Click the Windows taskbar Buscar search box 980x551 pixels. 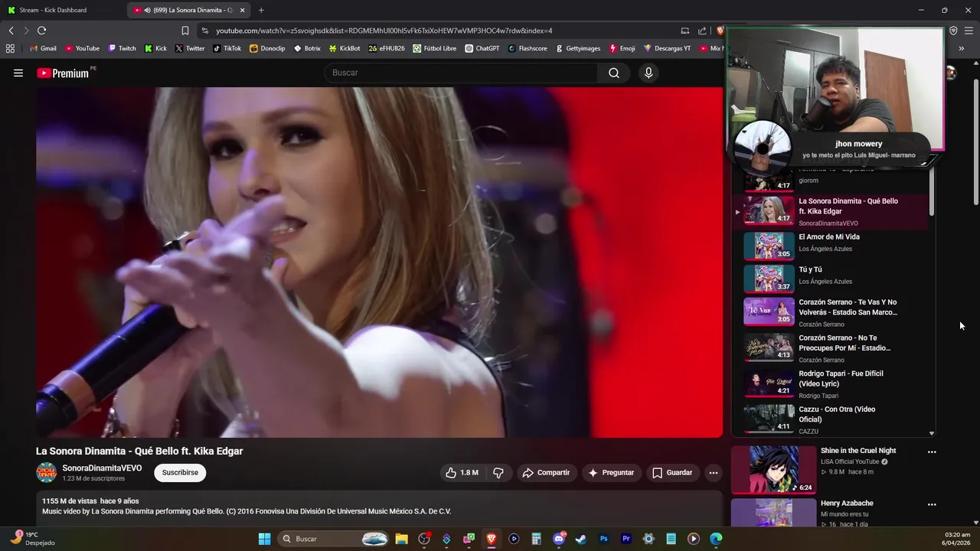pos(333,539)
